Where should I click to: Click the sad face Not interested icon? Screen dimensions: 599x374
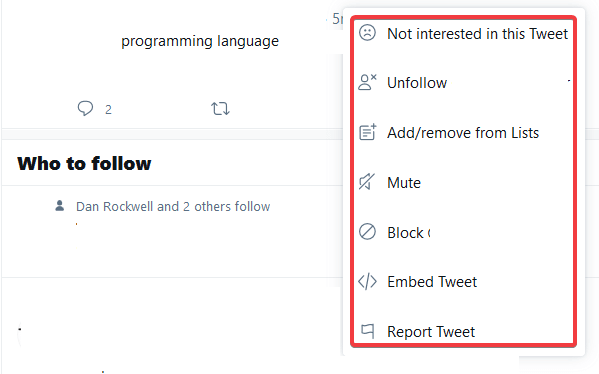[x=367, y=33]
